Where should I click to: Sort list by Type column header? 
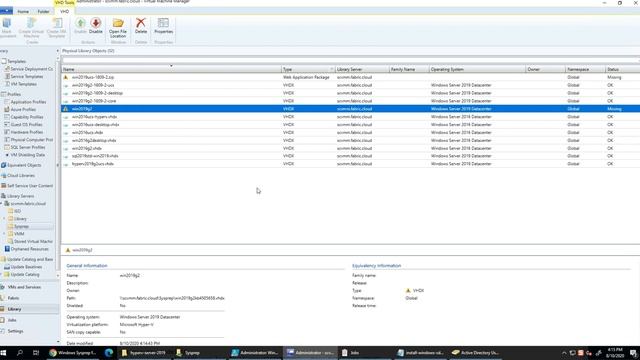(308, 69)
